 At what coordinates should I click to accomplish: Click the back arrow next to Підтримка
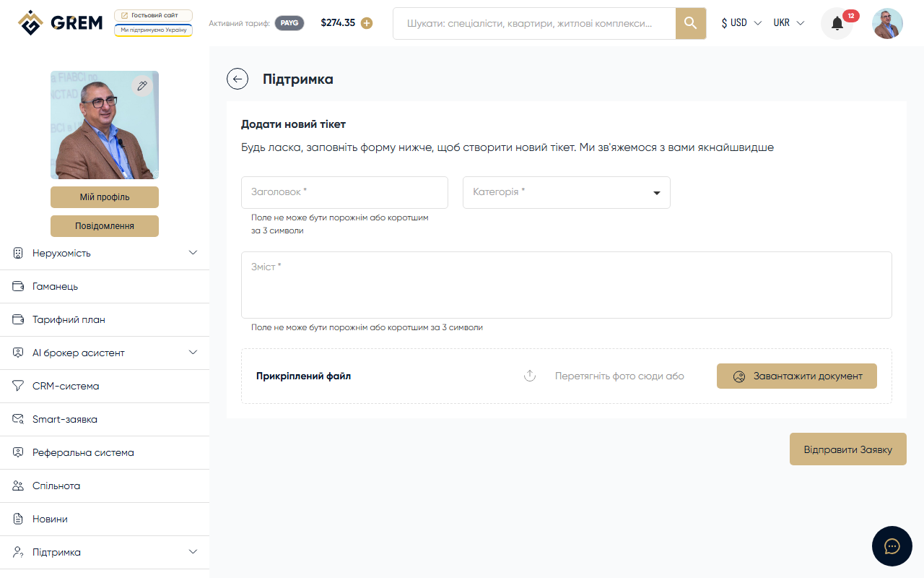coord(237,79)
